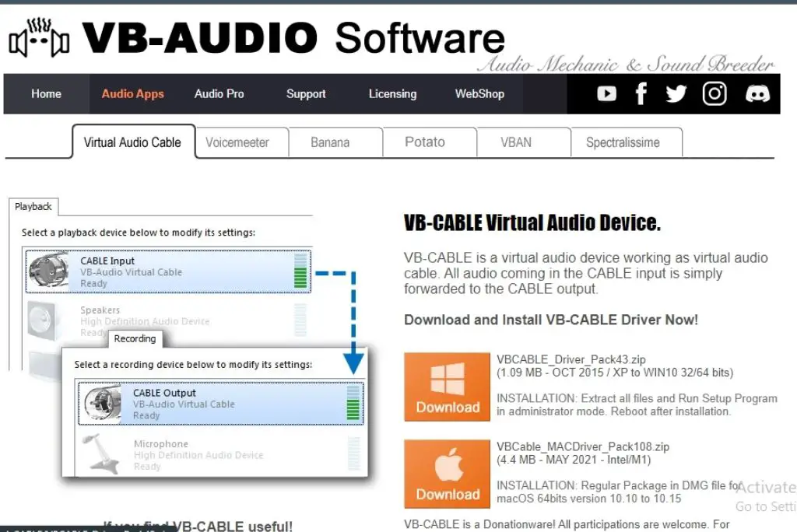Click the Apple macOS Download button
Image resolution: width=797 pixels, height=532 pixels.
click(x=447, y=474)
